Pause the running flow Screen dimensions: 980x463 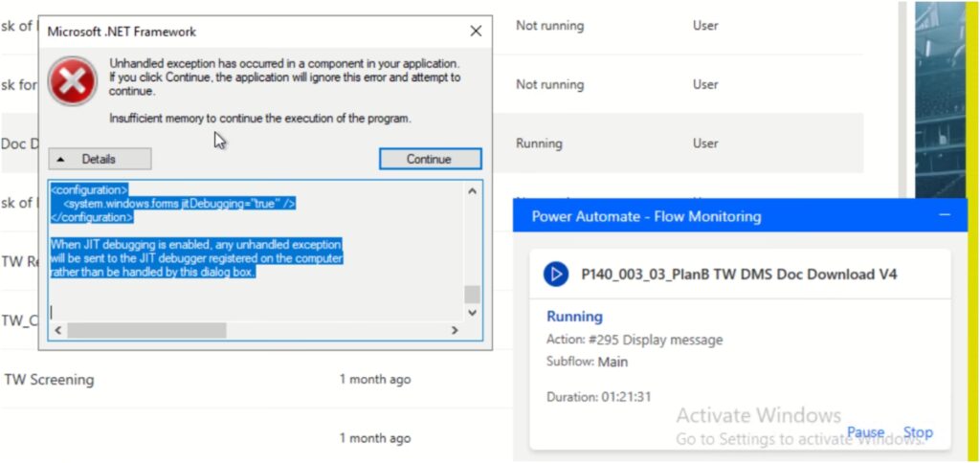865,432
